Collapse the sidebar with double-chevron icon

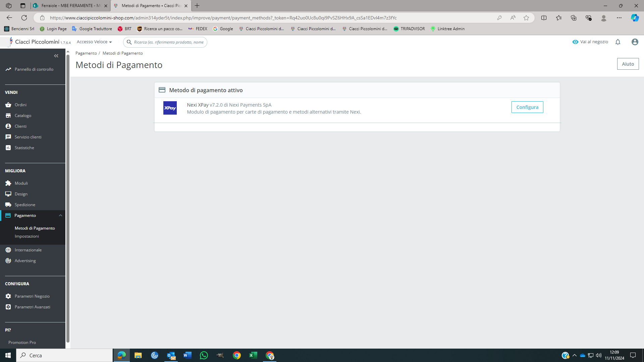[56, 56]
